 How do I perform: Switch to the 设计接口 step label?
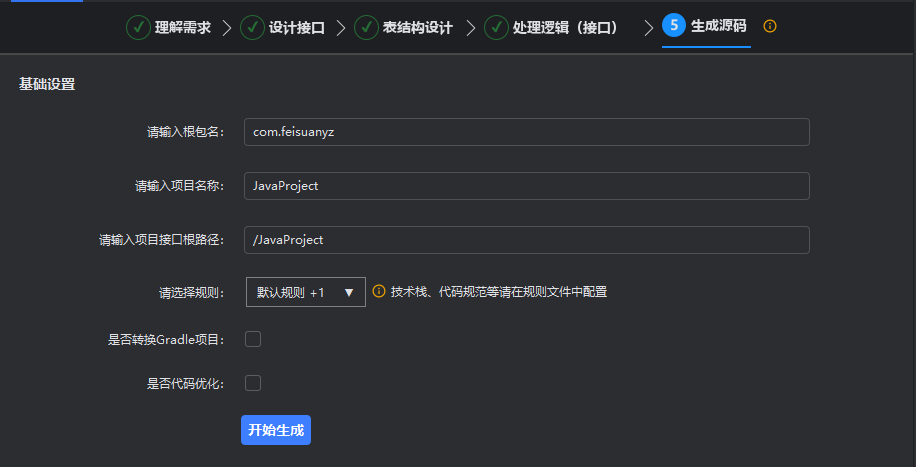(x=296, y=27)
